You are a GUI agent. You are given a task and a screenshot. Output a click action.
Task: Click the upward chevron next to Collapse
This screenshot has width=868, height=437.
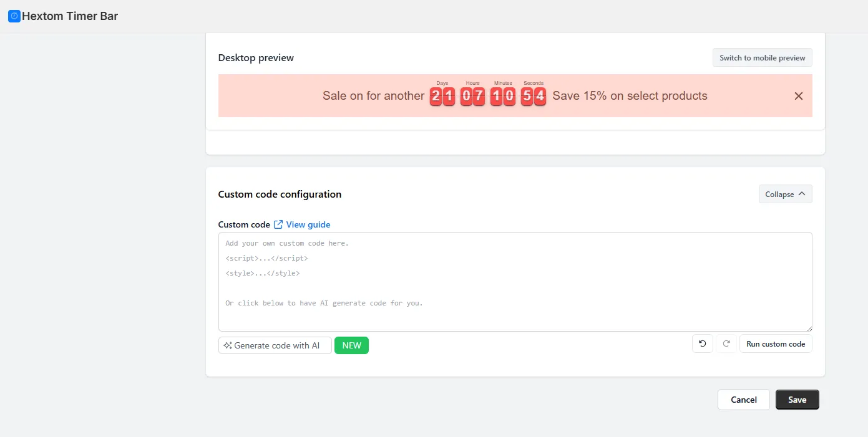(802, 194)
